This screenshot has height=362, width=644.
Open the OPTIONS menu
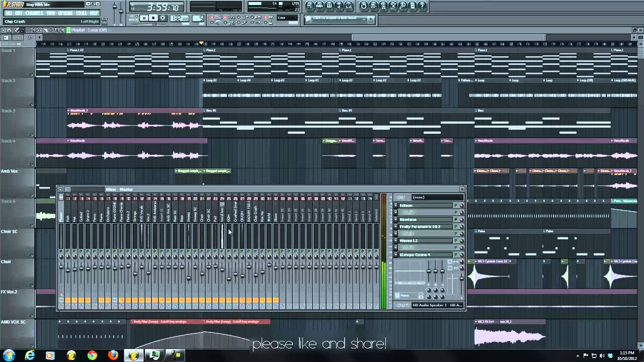pos(65,13)
